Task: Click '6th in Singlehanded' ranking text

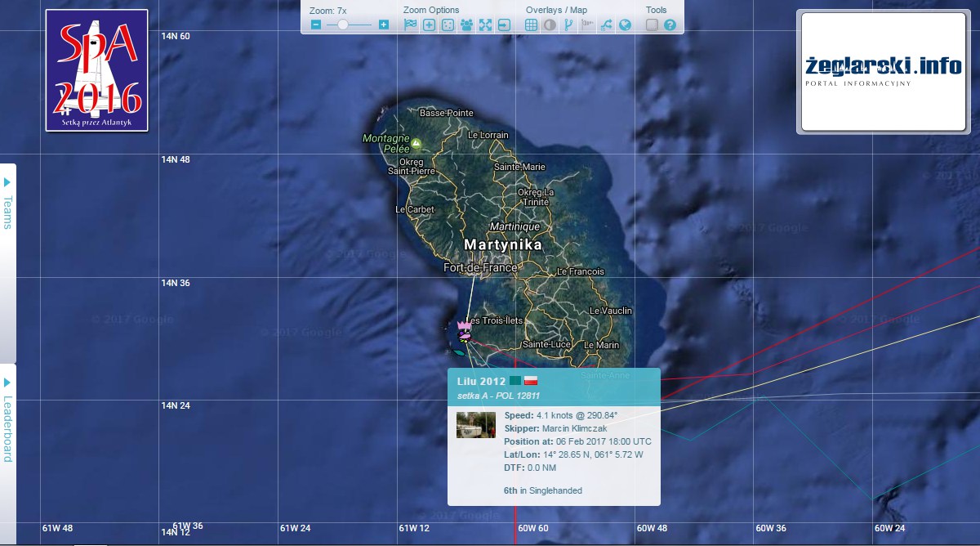Action: 543,490
